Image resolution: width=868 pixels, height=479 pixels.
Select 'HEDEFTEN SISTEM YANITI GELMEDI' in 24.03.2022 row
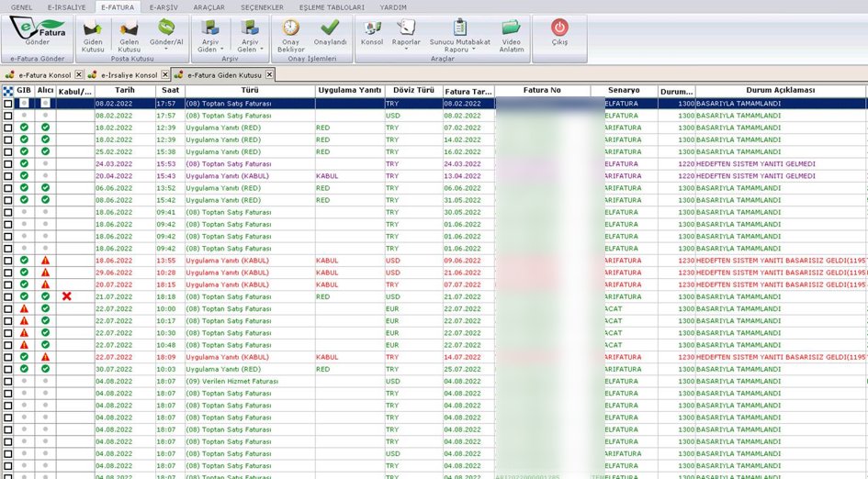[x=756, y=163]
